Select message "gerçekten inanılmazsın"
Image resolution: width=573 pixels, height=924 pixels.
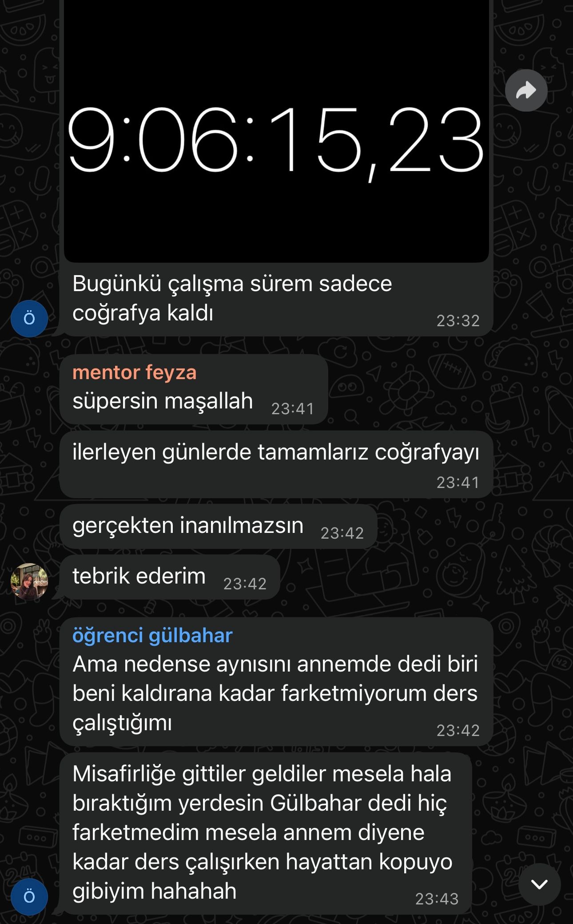(218, 526)
